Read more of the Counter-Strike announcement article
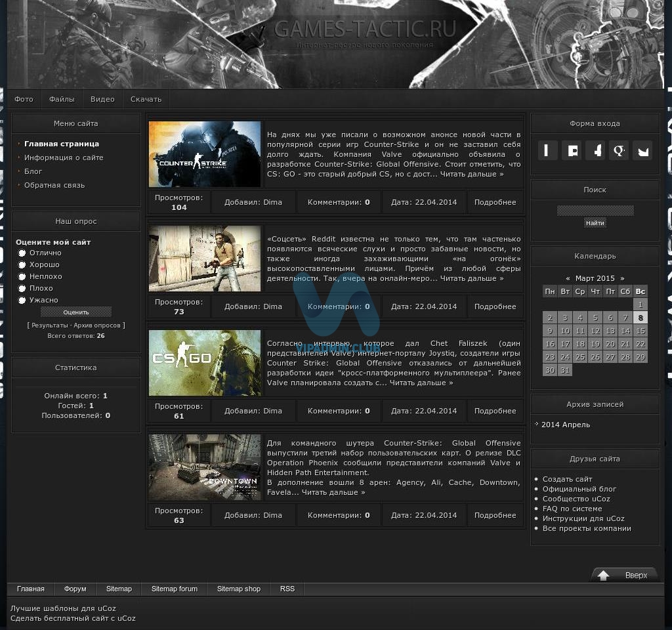This screenshot has width=672, height=630. point(472,174)
